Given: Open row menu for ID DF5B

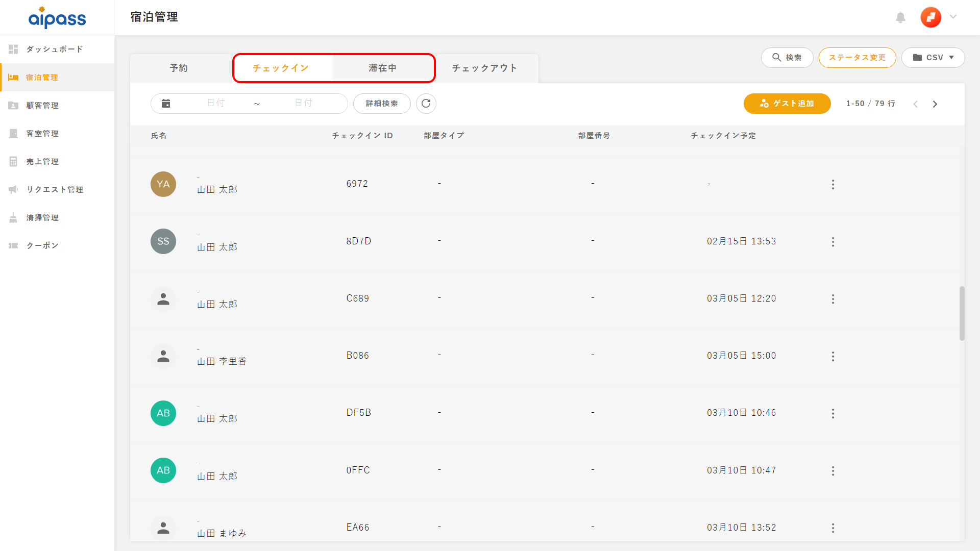Looking at the screenshot, I should pyautogui.click(x=833, y=414).
